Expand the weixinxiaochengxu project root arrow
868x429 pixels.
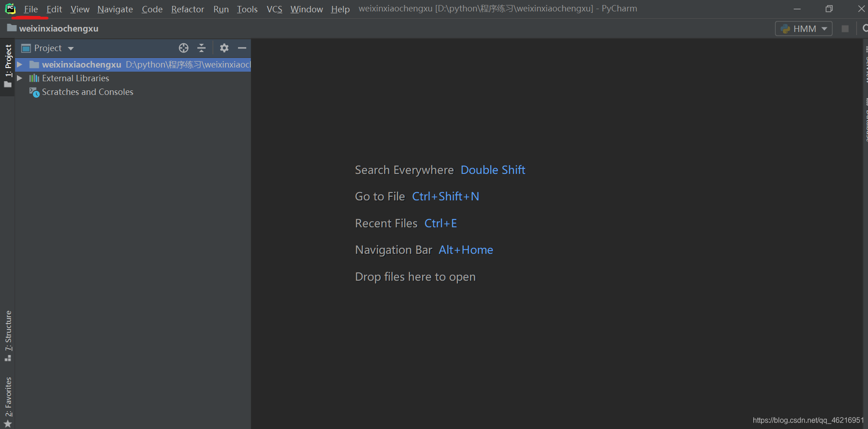point(20,64)
